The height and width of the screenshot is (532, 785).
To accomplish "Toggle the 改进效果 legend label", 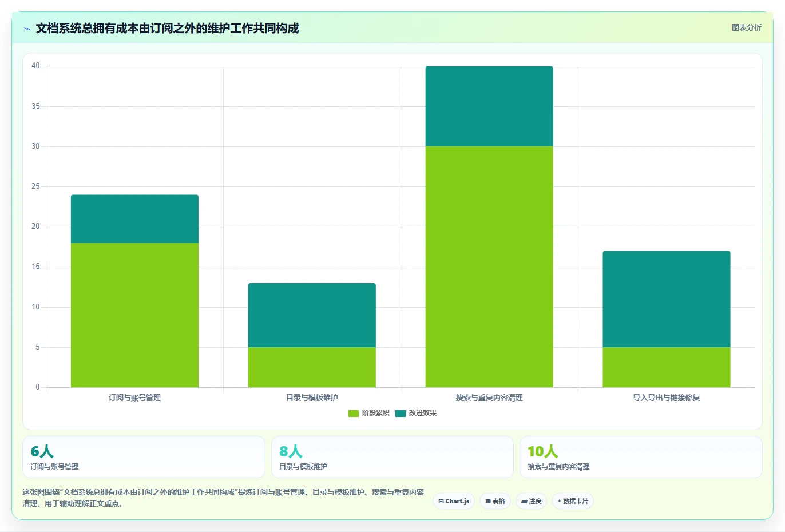I will [x=422, y=413].
